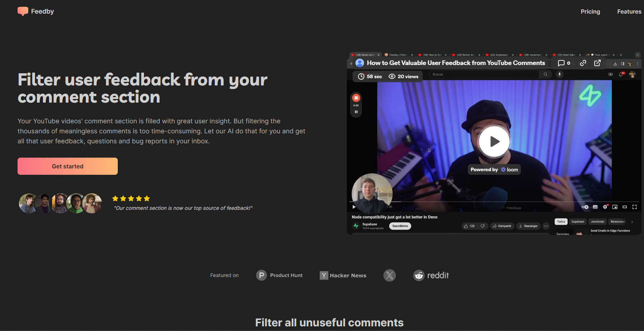Click the X (Twitter) logo

pyautogui.click(x=389, y=275)
